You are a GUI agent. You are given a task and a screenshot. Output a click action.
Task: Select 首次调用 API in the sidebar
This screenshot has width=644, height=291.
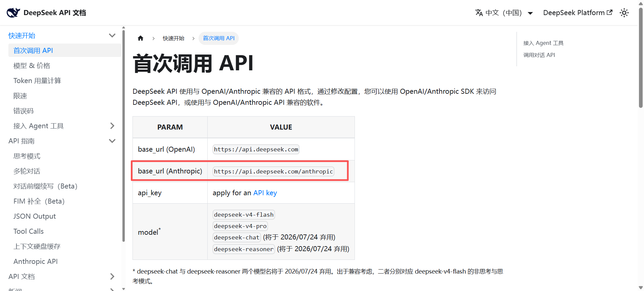tap(65, 50)
